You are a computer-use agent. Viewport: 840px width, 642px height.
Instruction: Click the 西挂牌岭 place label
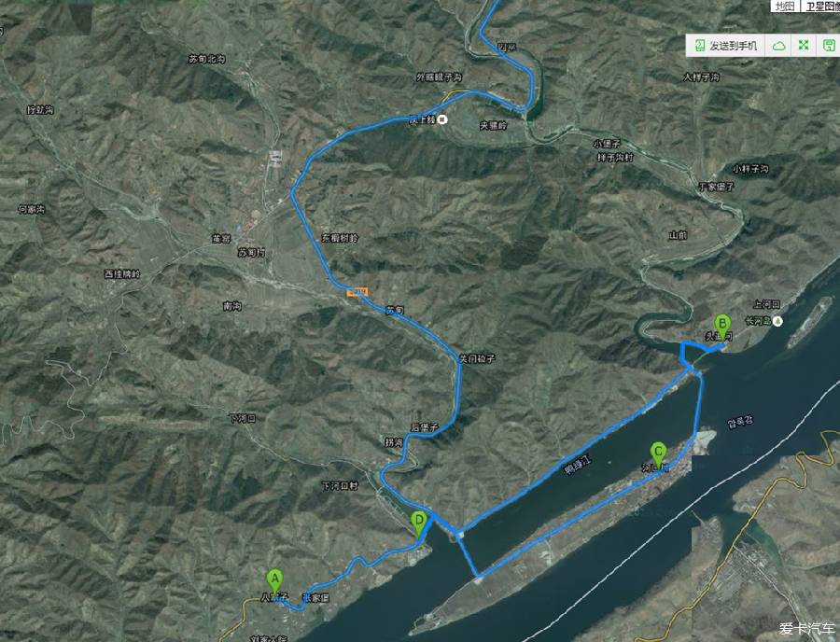[x=121, y=274]
